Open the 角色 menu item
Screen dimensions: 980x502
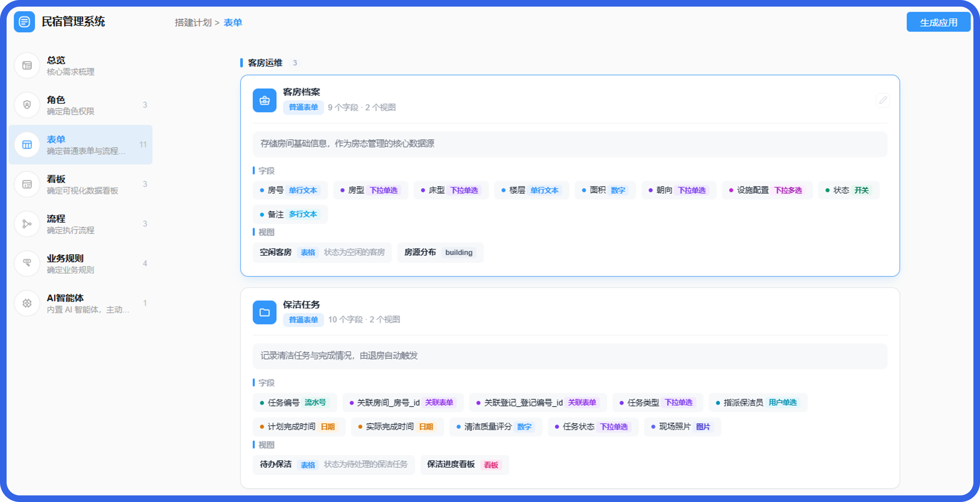81,105
